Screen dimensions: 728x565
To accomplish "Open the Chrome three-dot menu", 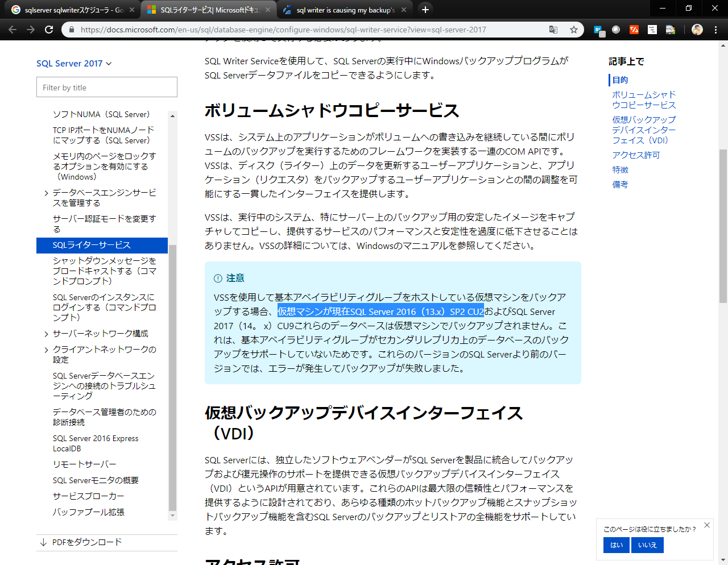I will pyautogui.click(x=715, y=30).
